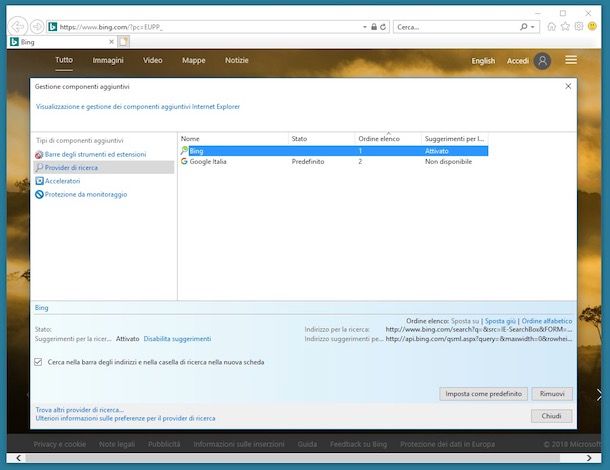The width and height of the screenshot is (610, 470).
Task: Select the Bing browser tab
Action: pyautogui.click(x=62, y=42)
